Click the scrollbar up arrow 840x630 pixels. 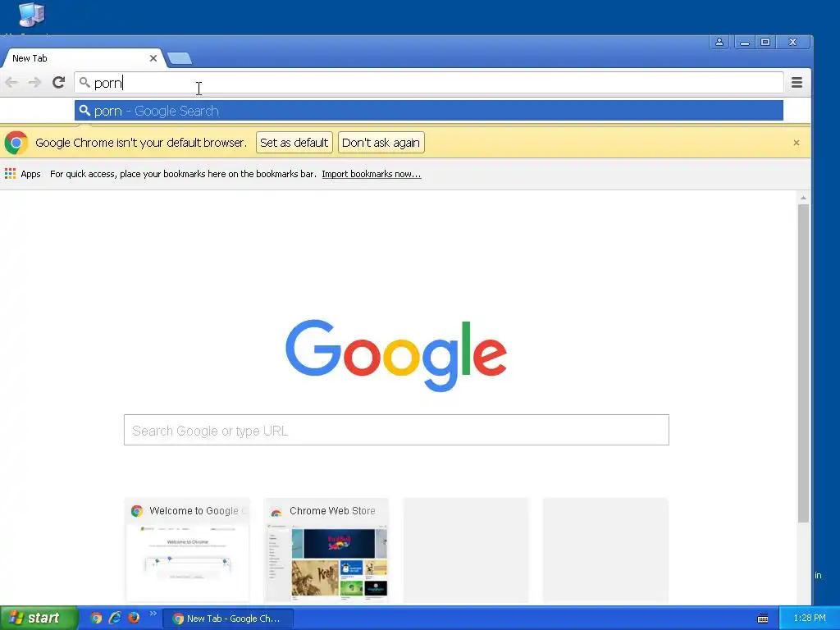pyautogui.click(x=803, y=198)
